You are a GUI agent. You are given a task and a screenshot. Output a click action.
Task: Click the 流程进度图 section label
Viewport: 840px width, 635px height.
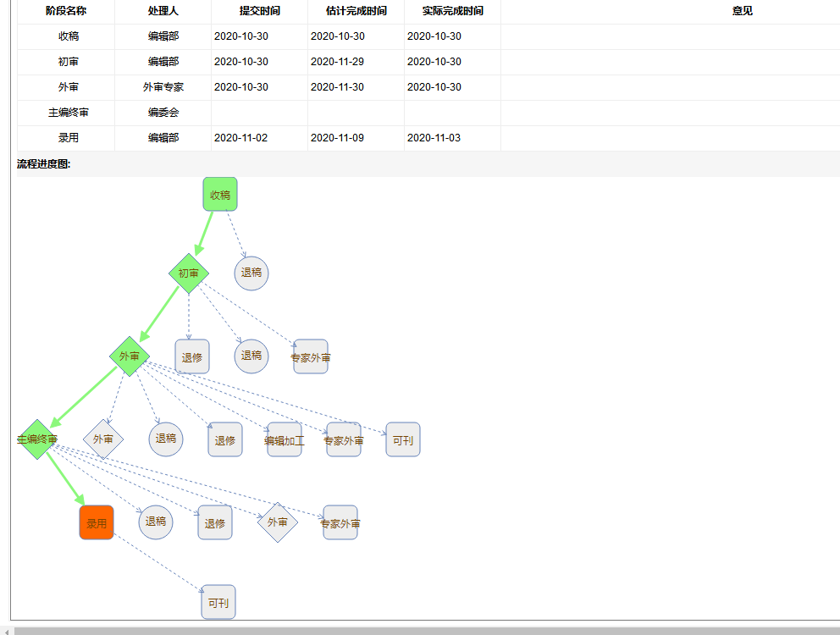point(43,164)
